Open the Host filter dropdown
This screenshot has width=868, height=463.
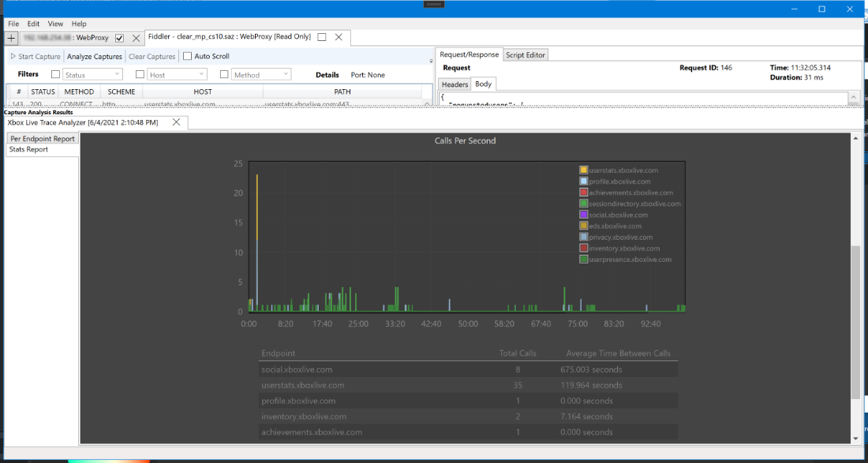(x=177, y=74)
